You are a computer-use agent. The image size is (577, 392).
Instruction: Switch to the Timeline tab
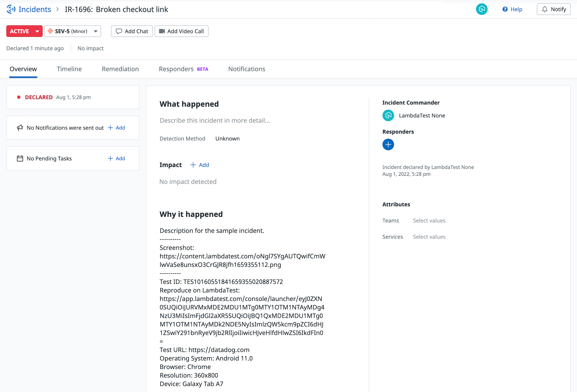click(69, 69)
